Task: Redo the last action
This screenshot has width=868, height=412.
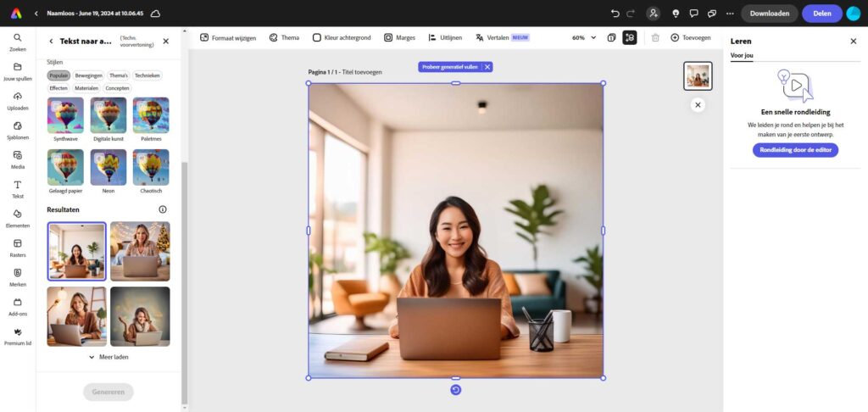Action: 631,14
